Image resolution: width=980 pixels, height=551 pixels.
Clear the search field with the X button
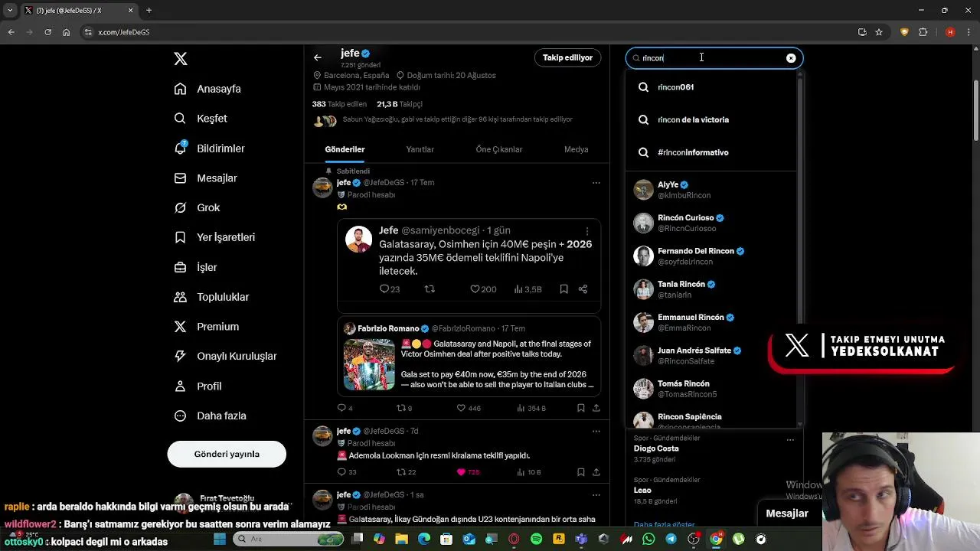click(791, 58)
